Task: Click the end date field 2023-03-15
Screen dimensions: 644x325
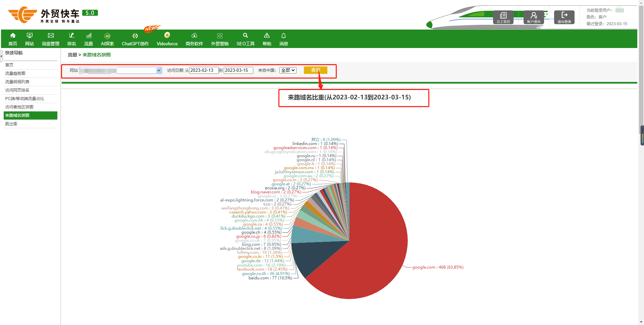Action: [238, 71]
